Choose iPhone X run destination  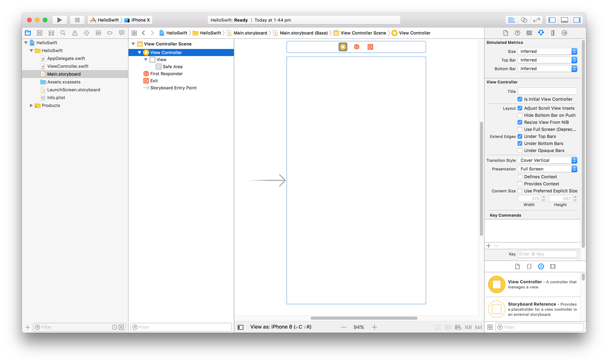point(138,20)
